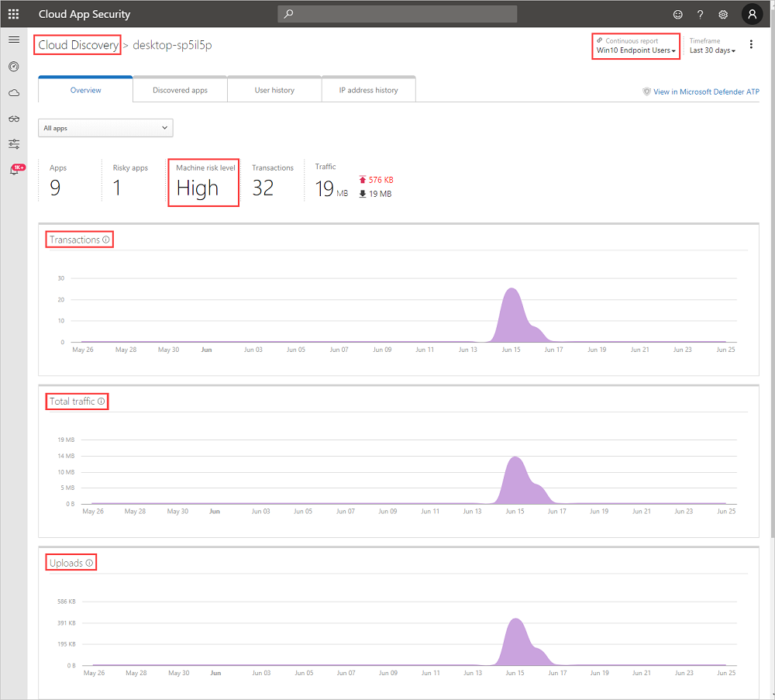Click the desktop-sp5il5p machine name
Image resolution: width=775 pixels, height=700 pixels.
click(172, 45)
